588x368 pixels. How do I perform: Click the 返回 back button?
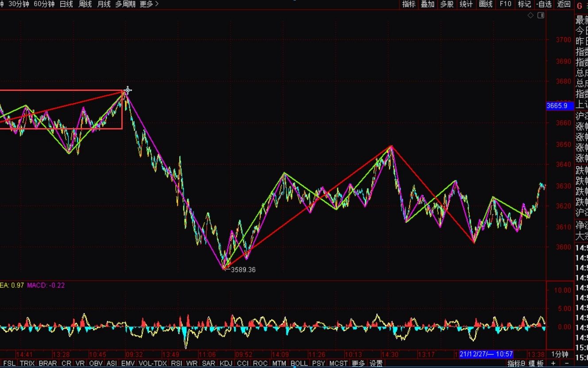click(564, 4)
